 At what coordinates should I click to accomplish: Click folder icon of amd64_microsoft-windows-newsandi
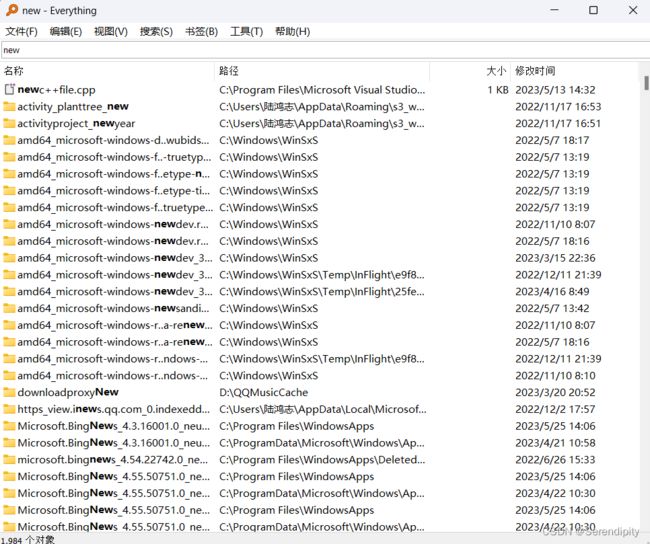(x=9, y=308)
